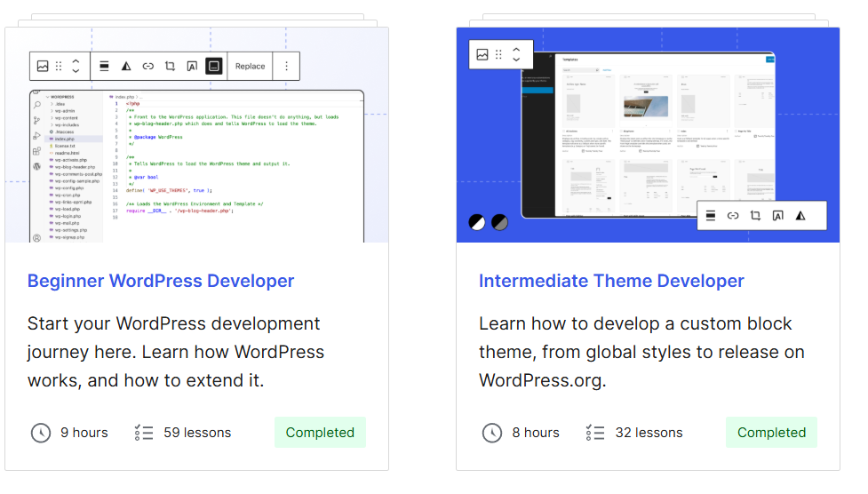
Task: Click Completed badge on Intermediate Theme Developer card
Action: (771, 433)
